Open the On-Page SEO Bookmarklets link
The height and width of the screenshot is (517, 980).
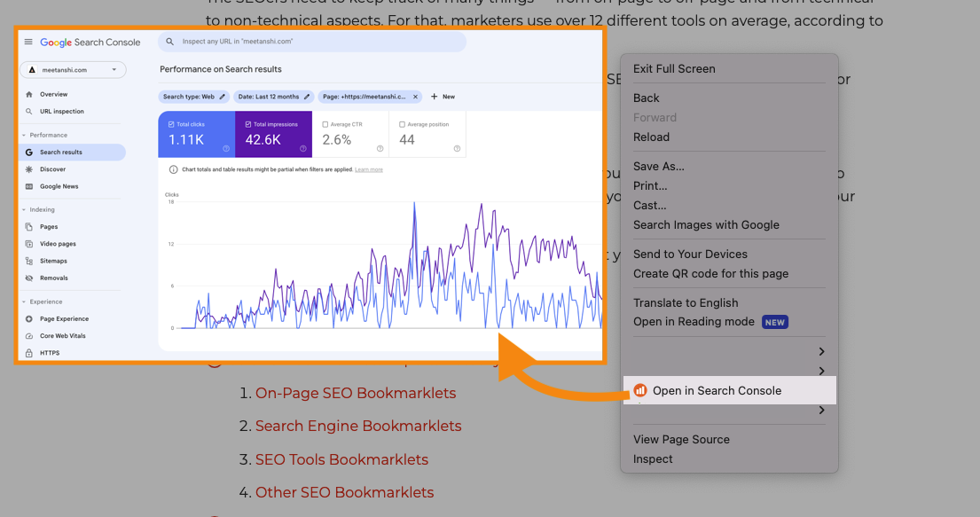(x=355, y=393)
